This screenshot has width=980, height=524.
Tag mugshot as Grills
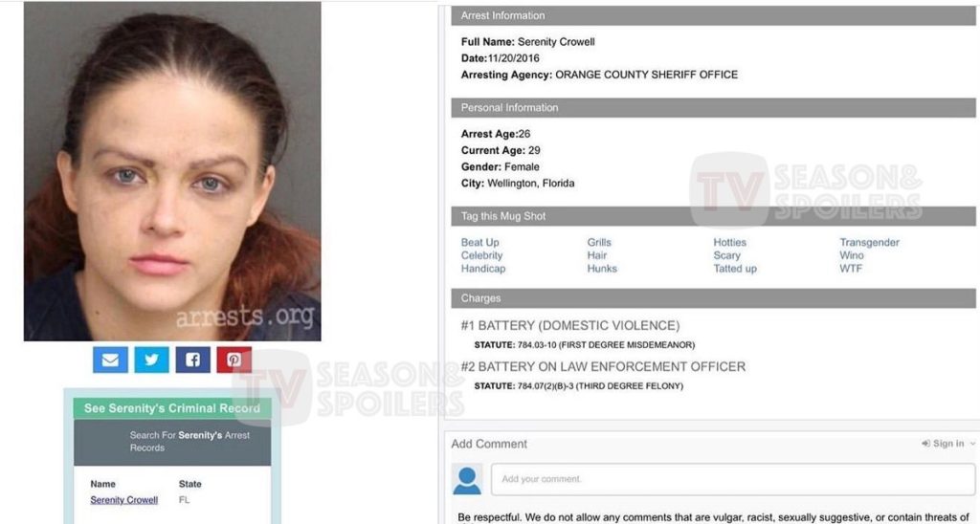599,242
